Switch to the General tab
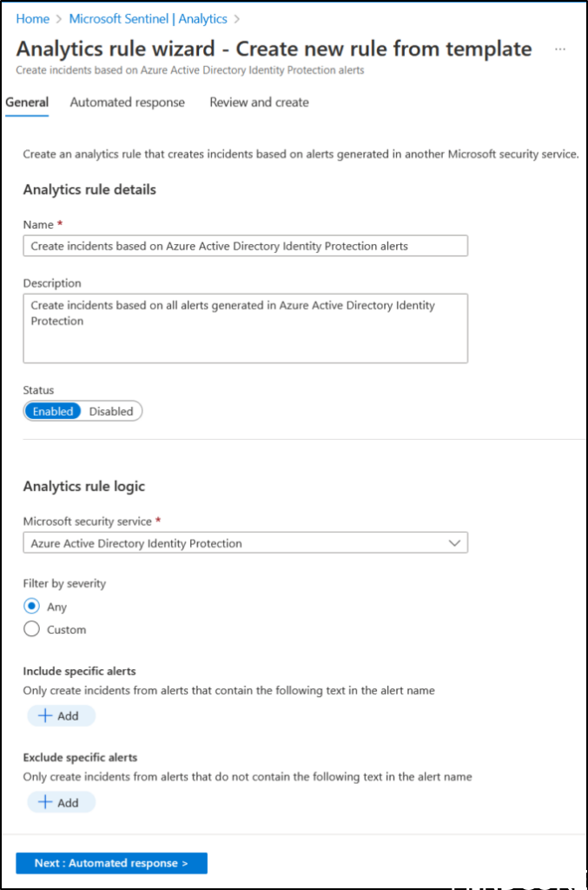 [x=27, y=103]
